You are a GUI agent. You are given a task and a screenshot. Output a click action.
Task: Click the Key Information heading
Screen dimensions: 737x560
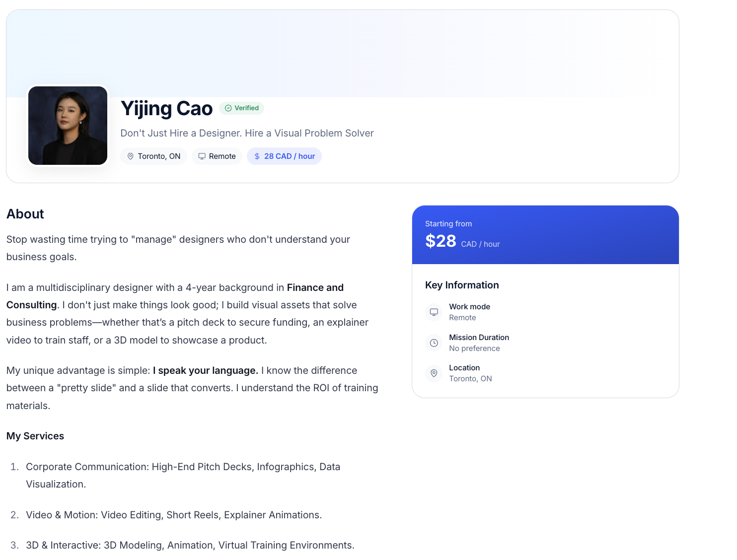point(462,285)
